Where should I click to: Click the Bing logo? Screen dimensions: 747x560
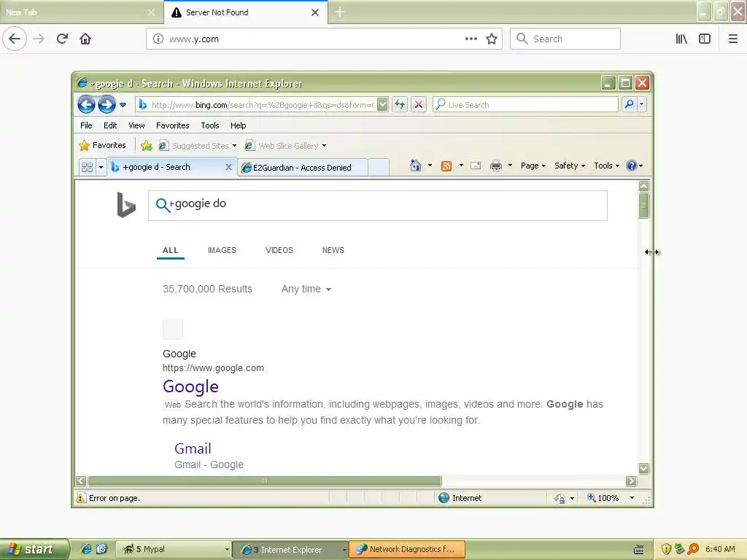coord(126,205)
